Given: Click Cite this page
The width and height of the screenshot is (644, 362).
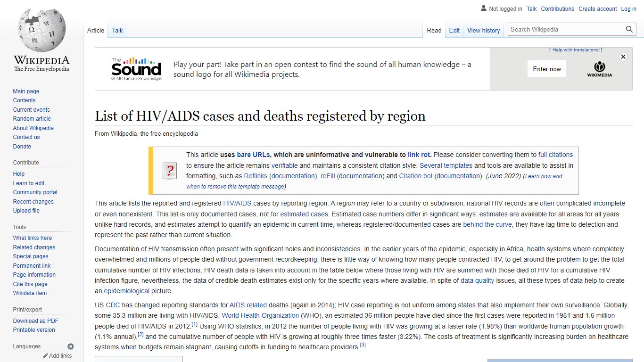Looking at the screenshot, I should pos(30,284).
